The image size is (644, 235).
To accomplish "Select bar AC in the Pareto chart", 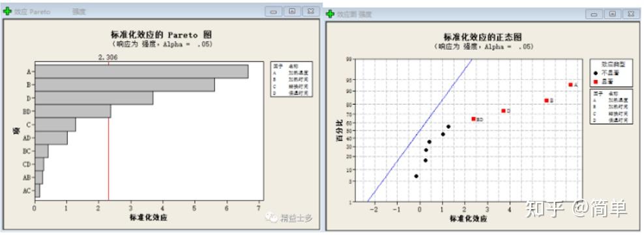I will [37, 191].
